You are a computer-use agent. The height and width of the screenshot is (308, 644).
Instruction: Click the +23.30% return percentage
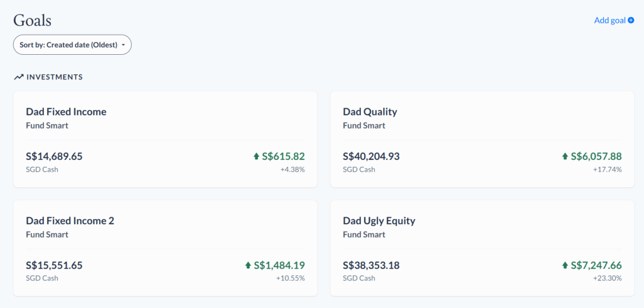click(607, 278)
